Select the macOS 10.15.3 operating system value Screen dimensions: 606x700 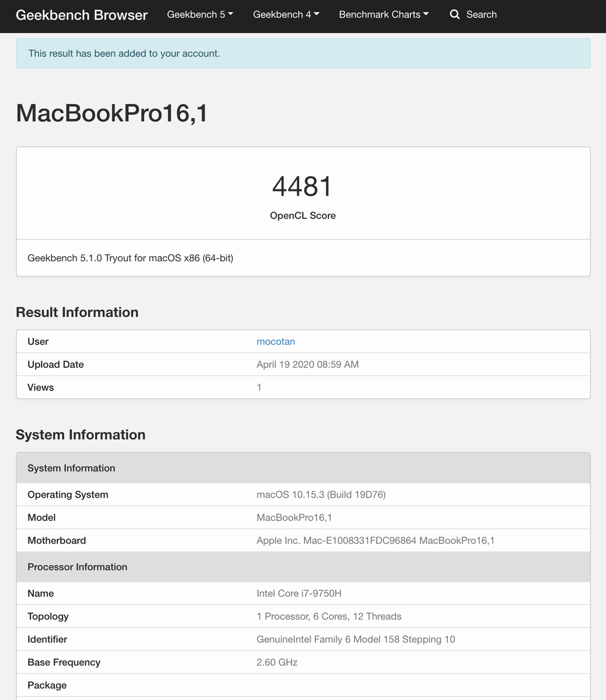tap(321, 495)
